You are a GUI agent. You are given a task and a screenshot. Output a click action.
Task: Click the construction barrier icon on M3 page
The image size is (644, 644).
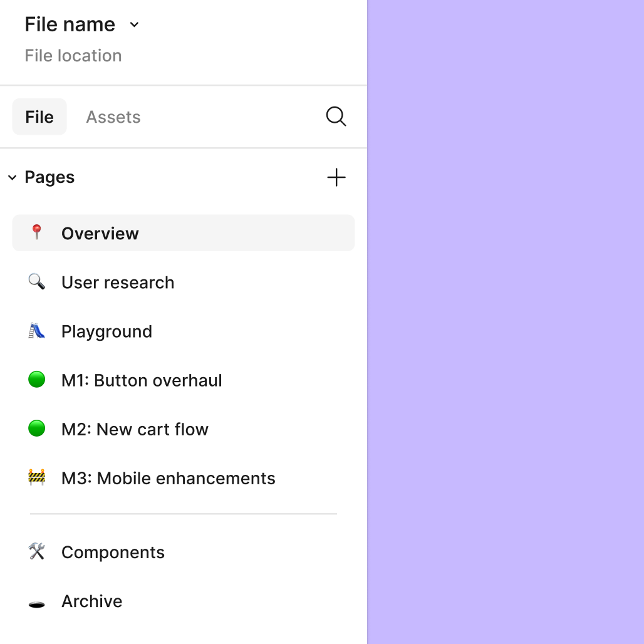37,477
